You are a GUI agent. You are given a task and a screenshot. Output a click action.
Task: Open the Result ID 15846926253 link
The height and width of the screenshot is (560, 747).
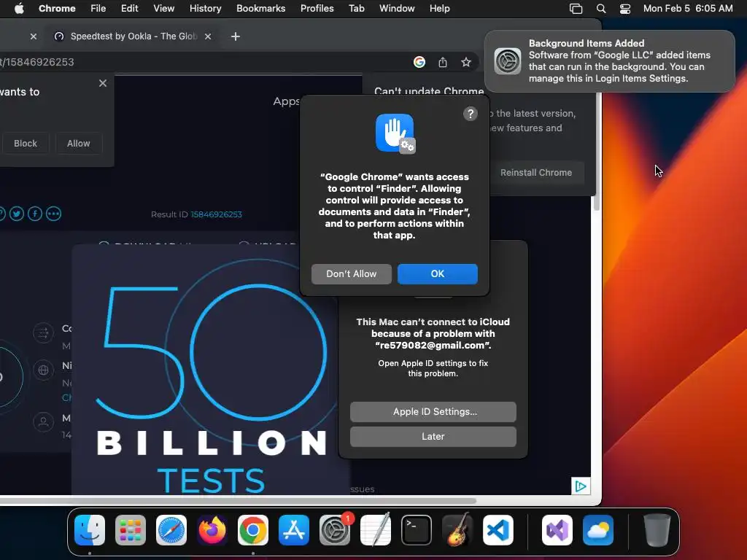[216, 214]
